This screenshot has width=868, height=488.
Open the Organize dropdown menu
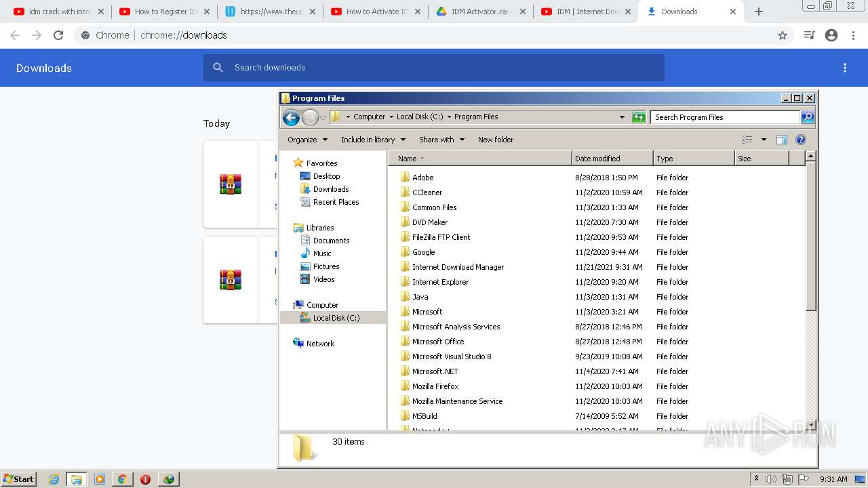point(307,140)
